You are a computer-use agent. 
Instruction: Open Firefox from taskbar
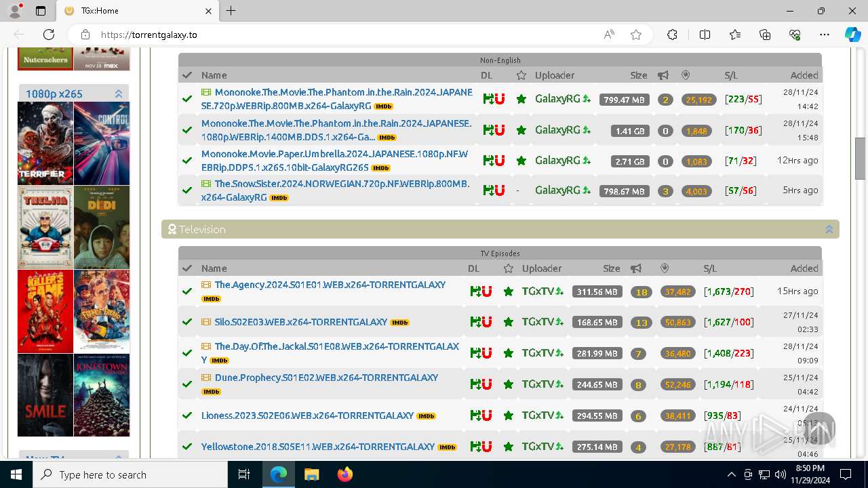coord(344,474)
